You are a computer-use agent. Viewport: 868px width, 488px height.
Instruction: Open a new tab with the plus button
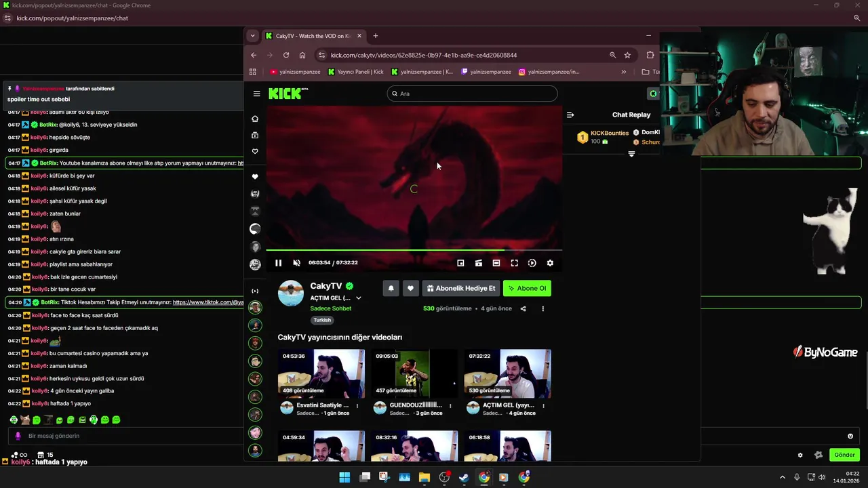[375, 36]
